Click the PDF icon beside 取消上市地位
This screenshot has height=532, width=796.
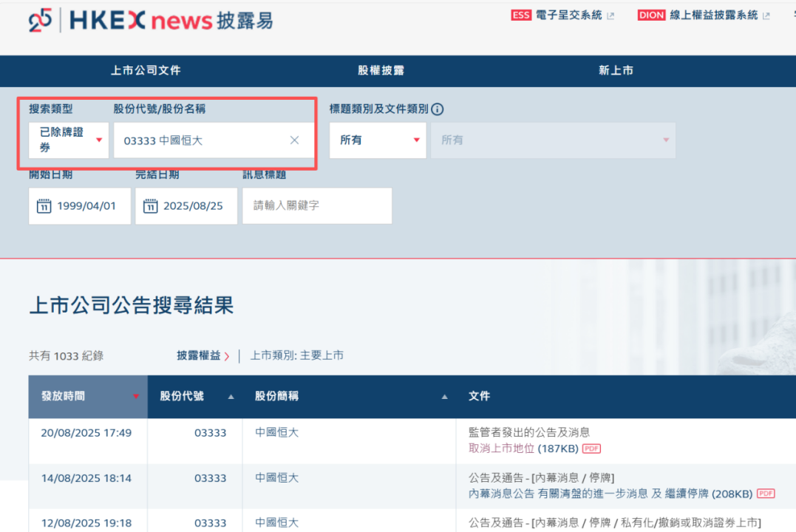point(592,449)
